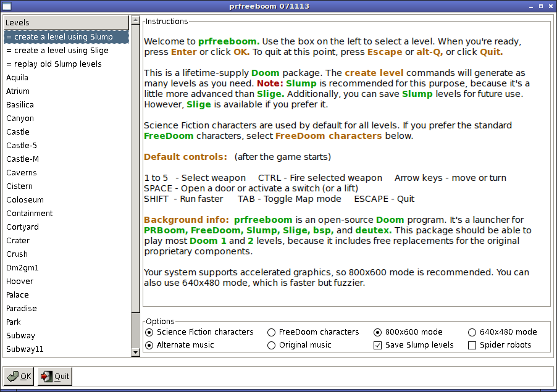Viewport: 557px width, 392px height.
Task: Select the Containment level
Action: click(67, 214)
